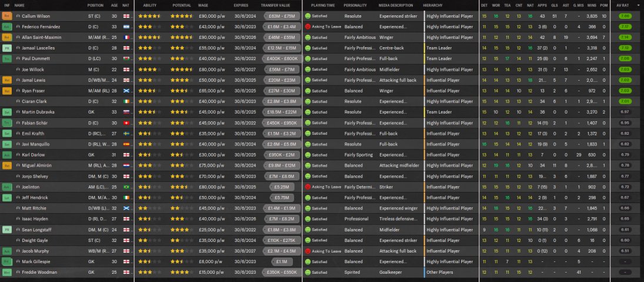Sort by the MINS column header
This screenshot has height=282, width=644.
pos(592,5)
